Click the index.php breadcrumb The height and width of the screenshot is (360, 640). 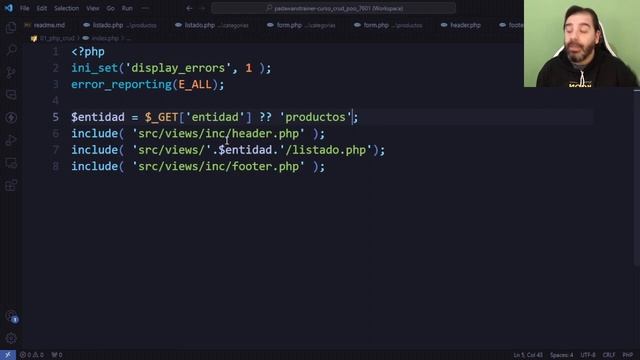pos(101,38)
